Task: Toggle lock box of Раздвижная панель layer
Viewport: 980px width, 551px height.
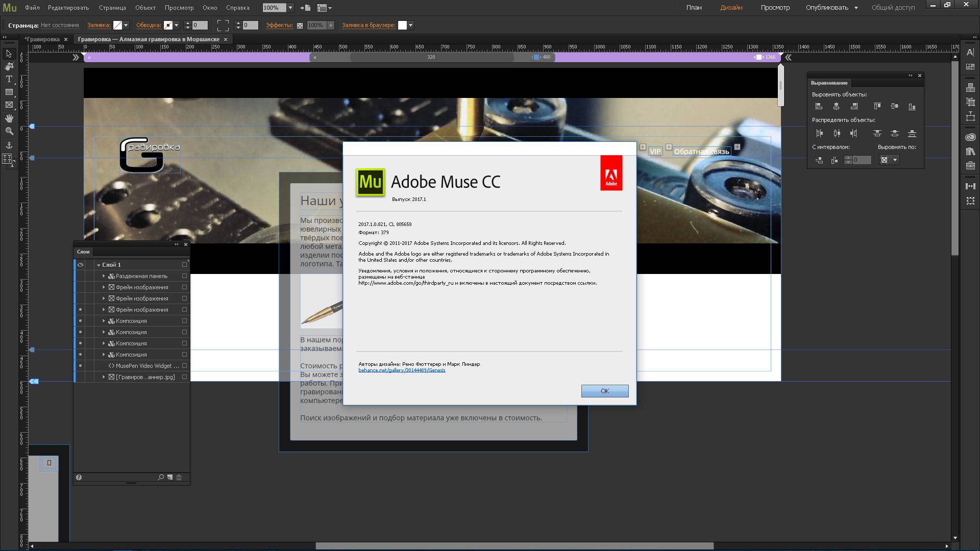Action: (x=185, y=276)
